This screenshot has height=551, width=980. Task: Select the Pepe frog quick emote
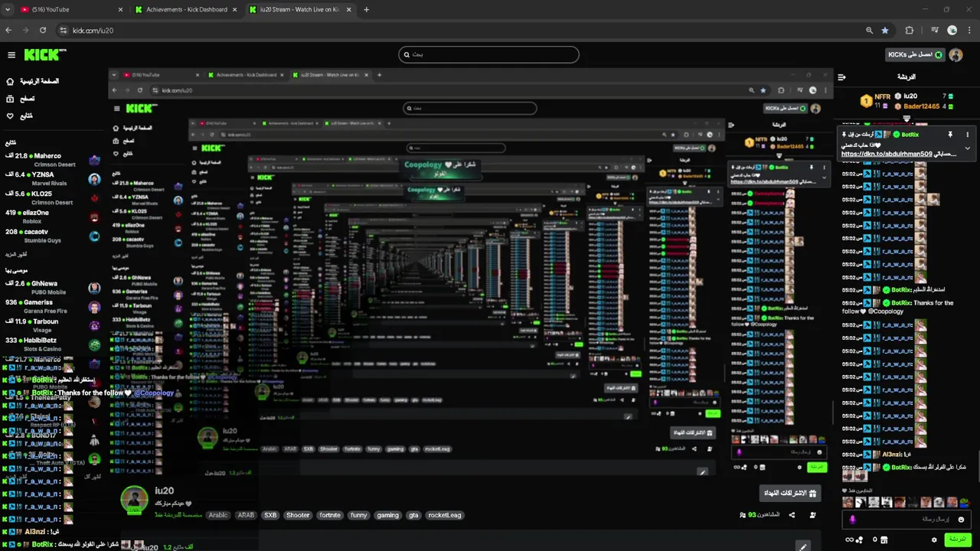tap(965, 503)
